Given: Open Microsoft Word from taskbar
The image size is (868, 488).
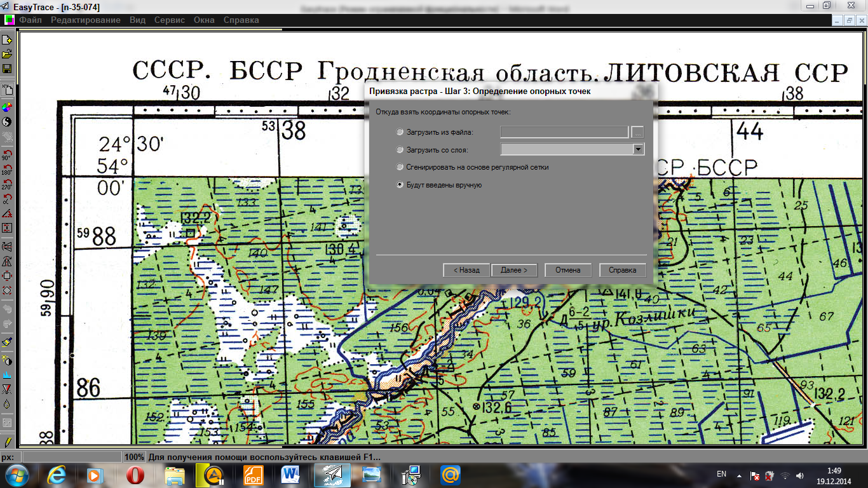Looking at the screenshot, I should [x=290, y=475].
